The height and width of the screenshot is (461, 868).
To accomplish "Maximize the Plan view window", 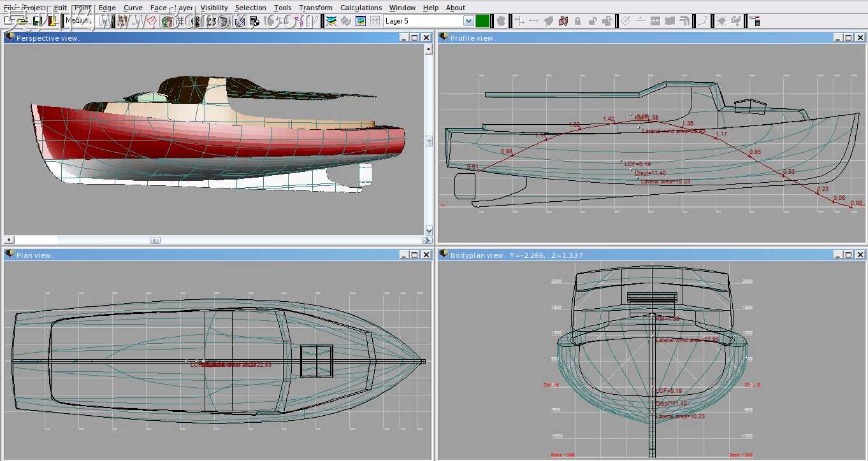I will click(x=414, y=255).
